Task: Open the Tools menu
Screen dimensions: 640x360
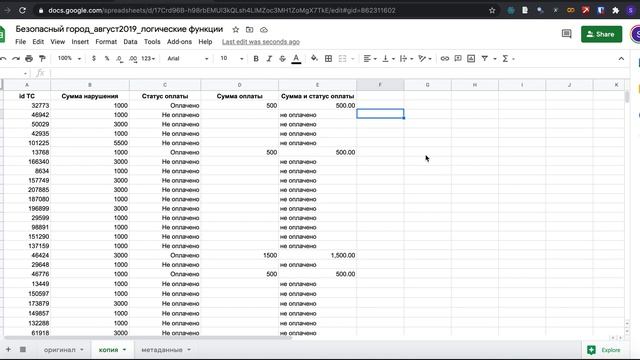Action: (152, 42)
